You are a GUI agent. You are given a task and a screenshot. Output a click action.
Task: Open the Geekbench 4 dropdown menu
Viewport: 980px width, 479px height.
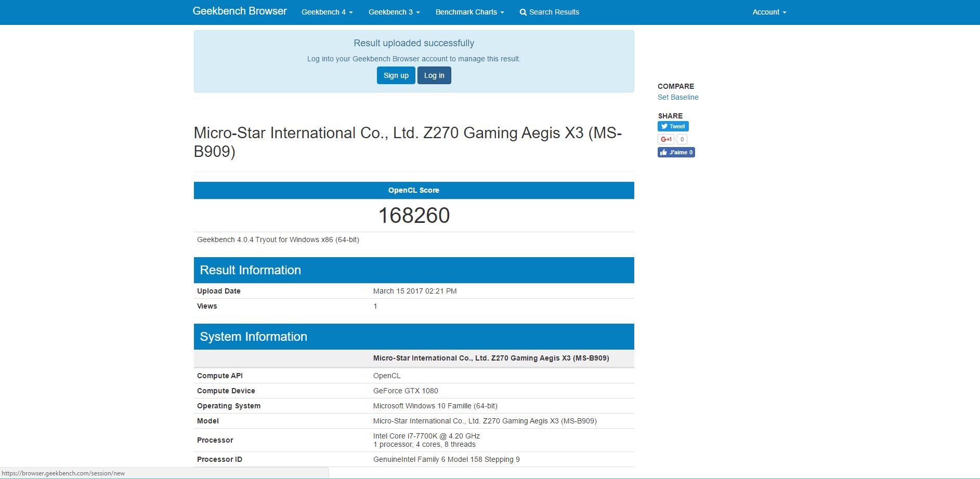coord(327,12)
